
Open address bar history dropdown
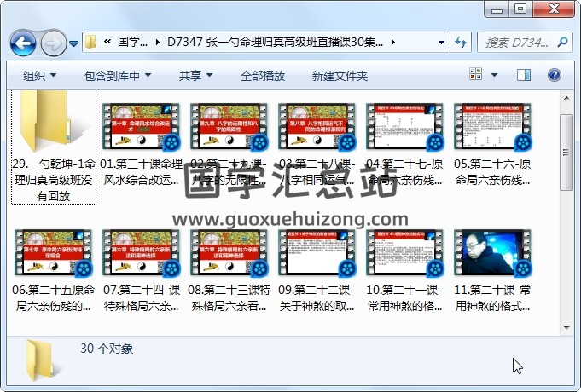[x=441, y=43]
